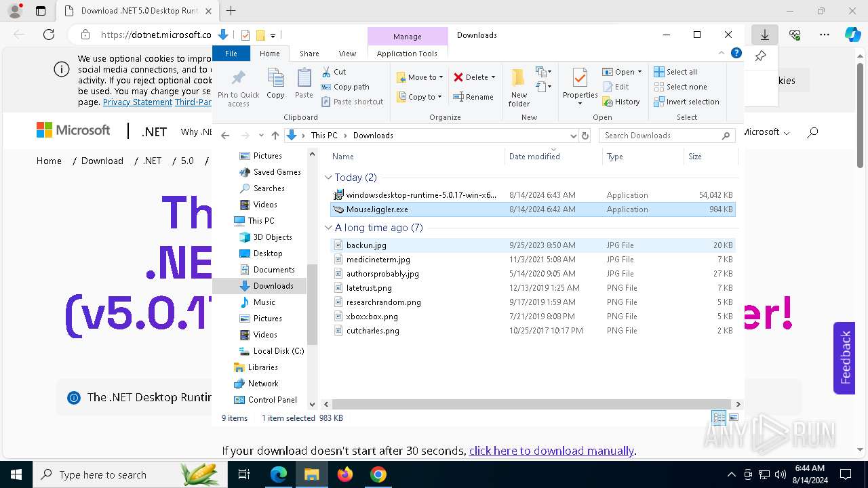Viewport: 868px width, 488px height.
Task: Click the History button
Action: point(621,102)
